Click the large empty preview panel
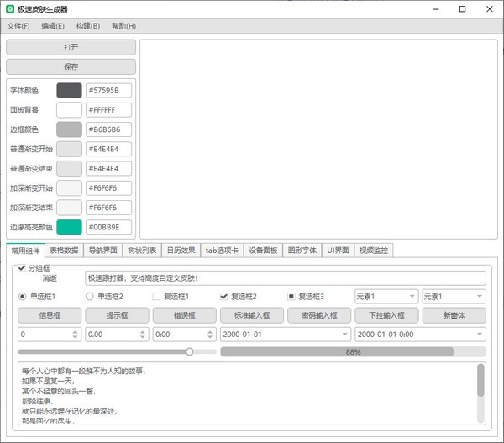 tap(319, 140)
